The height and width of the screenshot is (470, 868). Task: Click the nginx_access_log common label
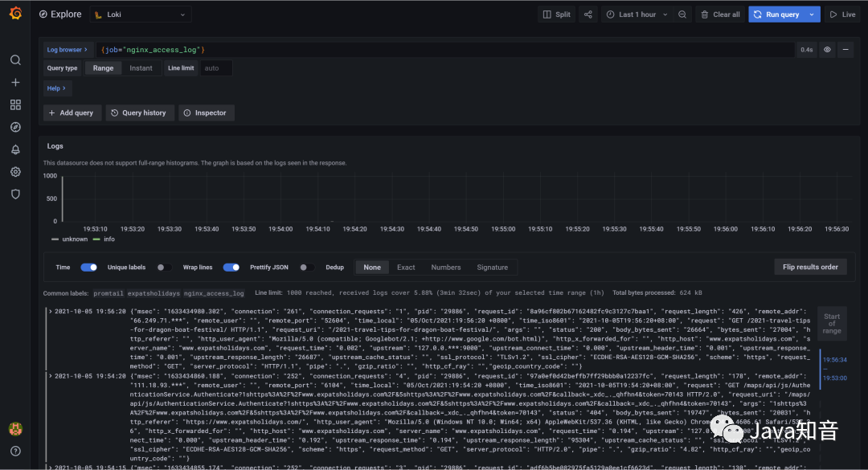(x=214, y=293)
